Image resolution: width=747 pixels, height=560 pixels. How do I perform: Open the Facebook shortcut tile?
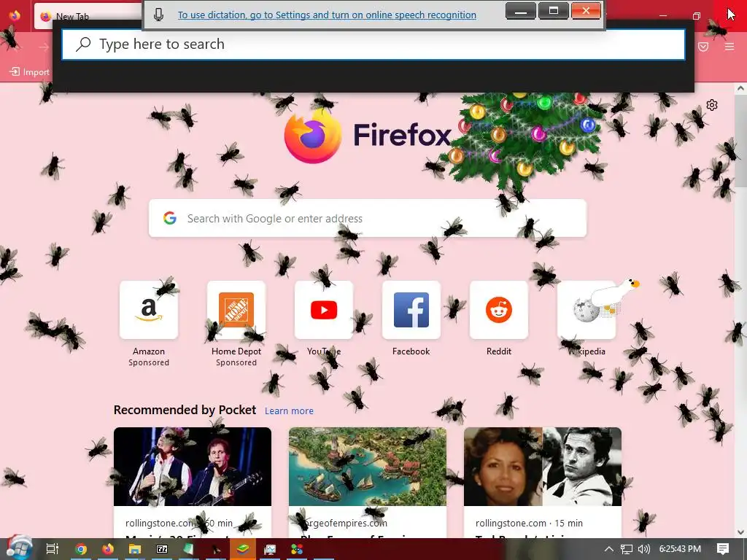tap(411, 310)
